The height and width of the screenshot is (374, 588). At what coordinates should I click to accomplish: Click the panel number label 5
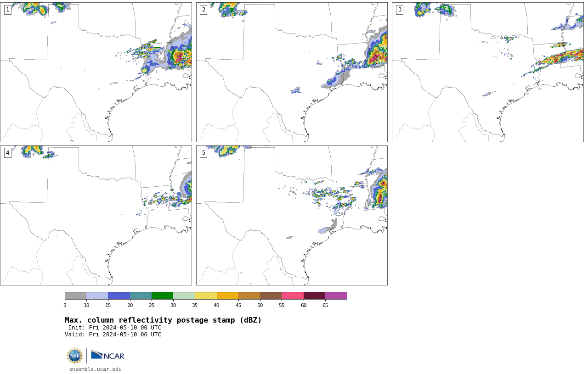pyautogui.click(x=204, y=153)
